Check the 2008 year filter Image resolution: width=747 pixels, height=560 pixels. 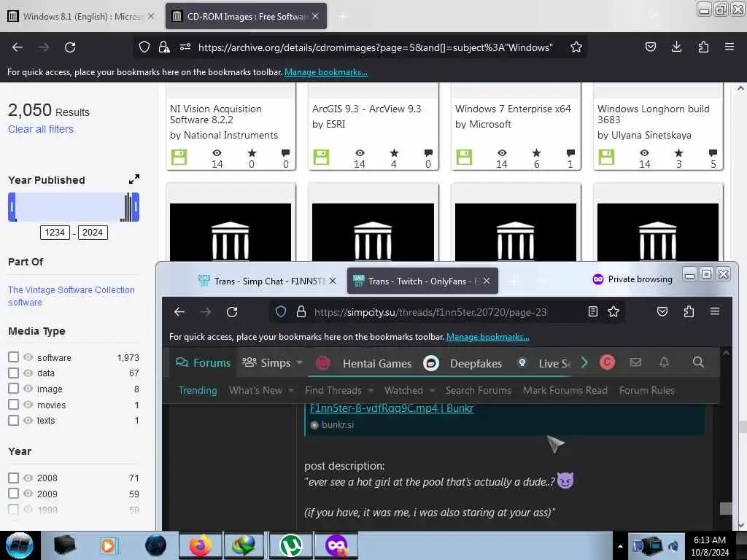pos(13,478)
